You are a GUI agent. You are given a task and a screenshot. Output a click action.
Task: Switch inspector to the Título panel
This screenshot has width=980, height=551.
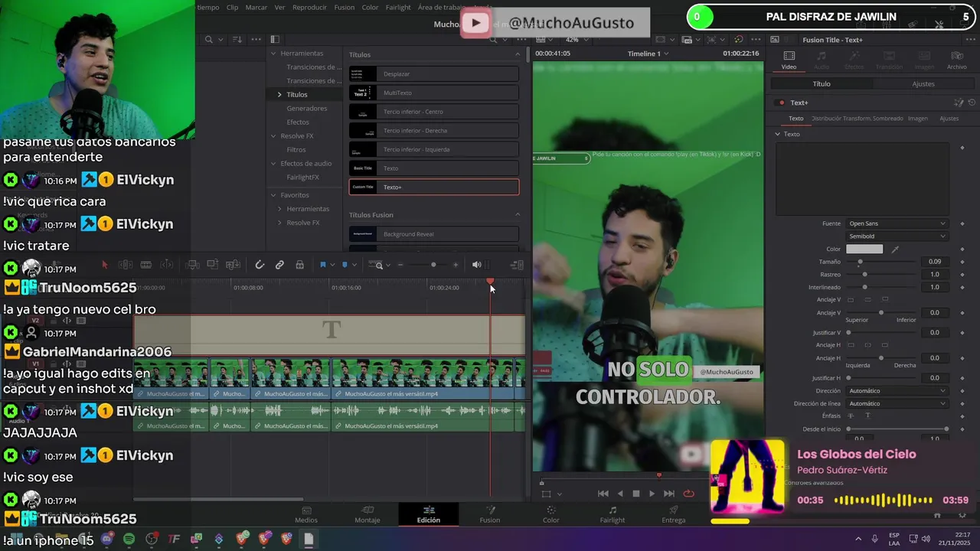(x=822, y=83)
